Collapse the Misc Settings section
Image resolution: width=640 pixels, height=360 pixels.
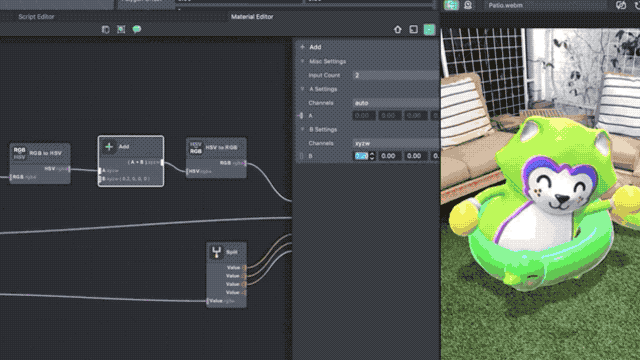click(302, 61)
